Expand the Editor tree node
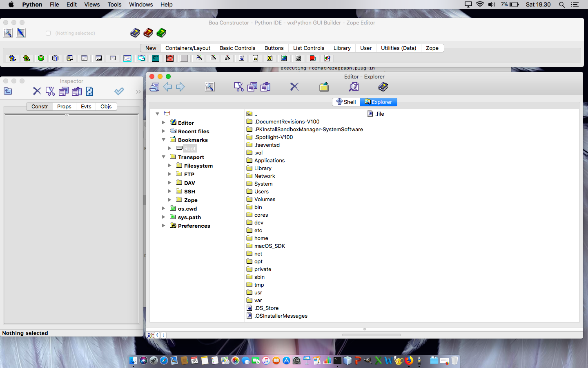Screen dimensions: 588x368 point(164,122)
